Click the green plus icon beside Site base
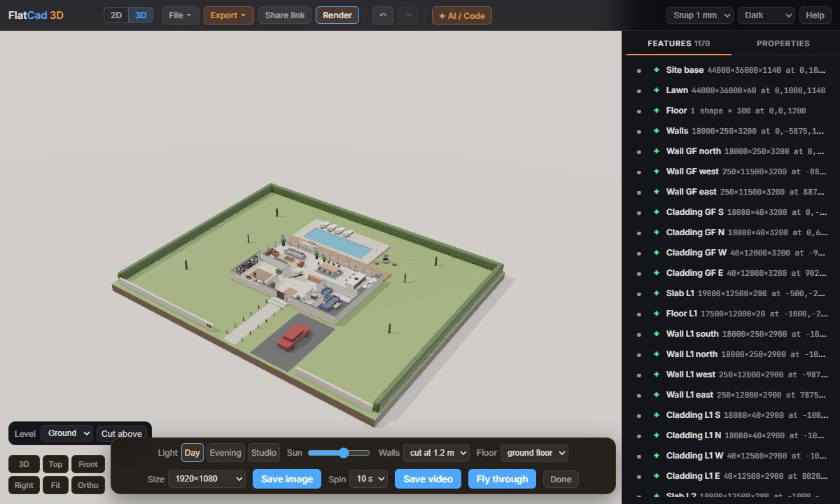This screenshot has width=840, height=504. tap(656, 70)
